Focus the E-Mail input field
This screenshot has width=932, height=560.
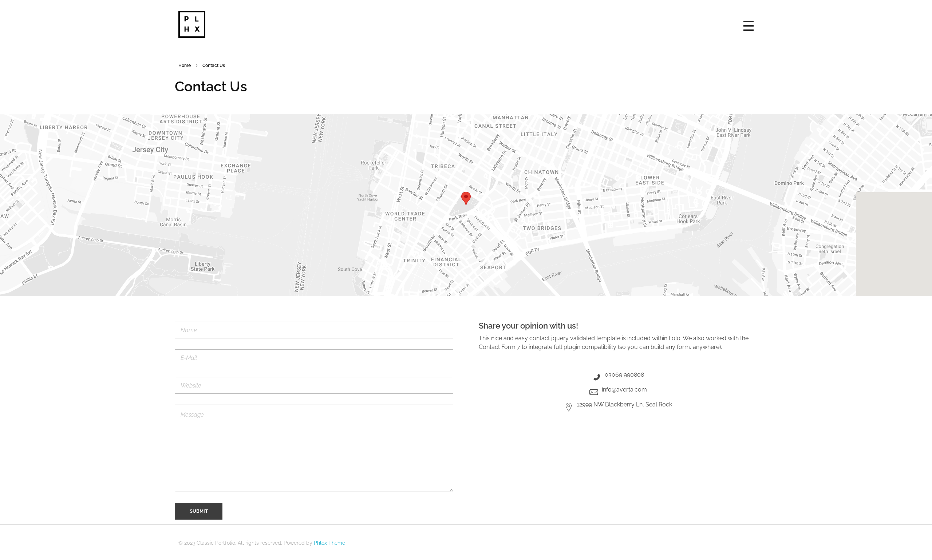click(314, 358)
